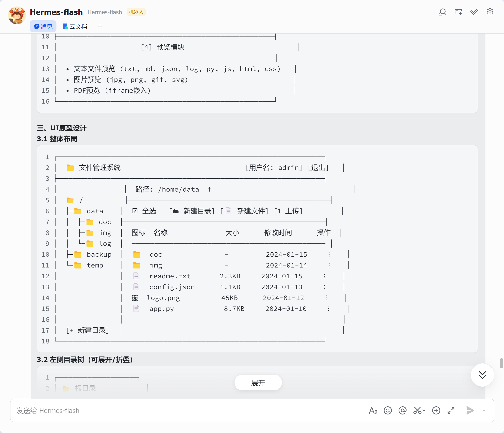Click the add-to-group icon in header
This screenshot has height=433, width=504.
point(458,12)
